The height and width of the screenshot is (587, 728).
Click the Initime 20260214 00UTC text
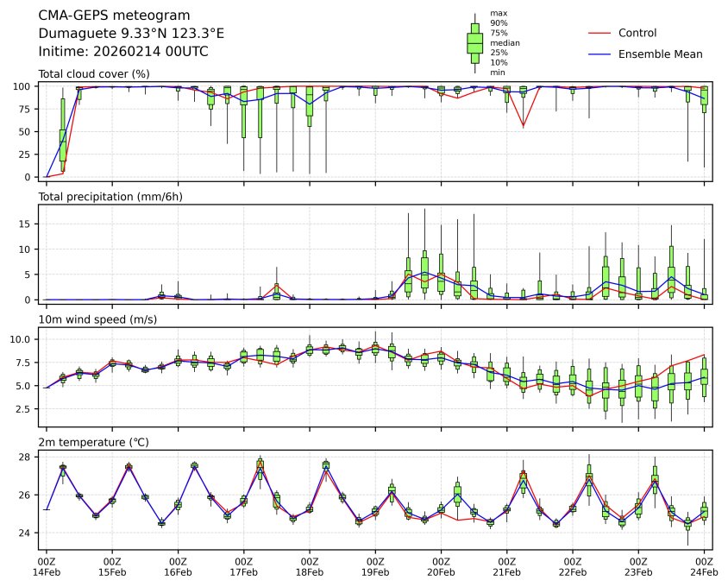tap(123, 51)
